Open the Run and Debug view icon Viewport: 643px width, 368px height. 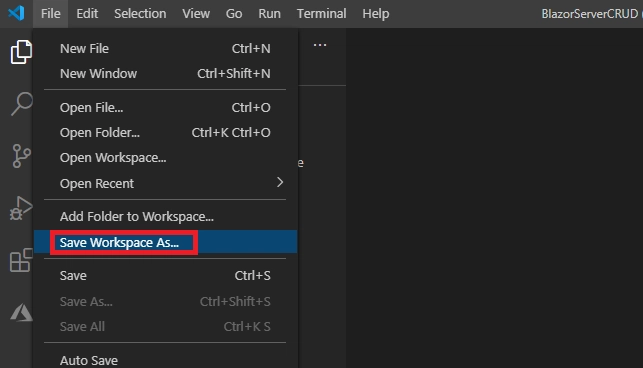(21, 208)
